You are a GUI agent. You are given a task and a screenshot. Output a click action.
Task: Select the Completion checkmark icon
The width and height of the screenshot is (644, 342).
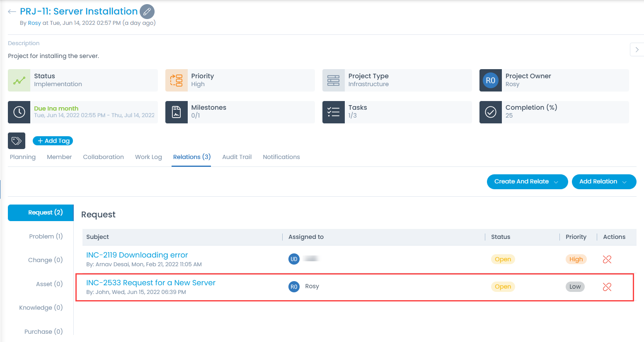[x=490, y=112]
